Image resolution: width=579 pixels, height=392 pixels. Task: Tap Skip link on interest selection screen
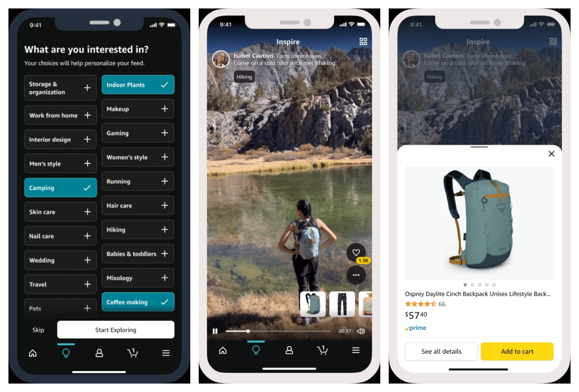click(x=38, y=329)
